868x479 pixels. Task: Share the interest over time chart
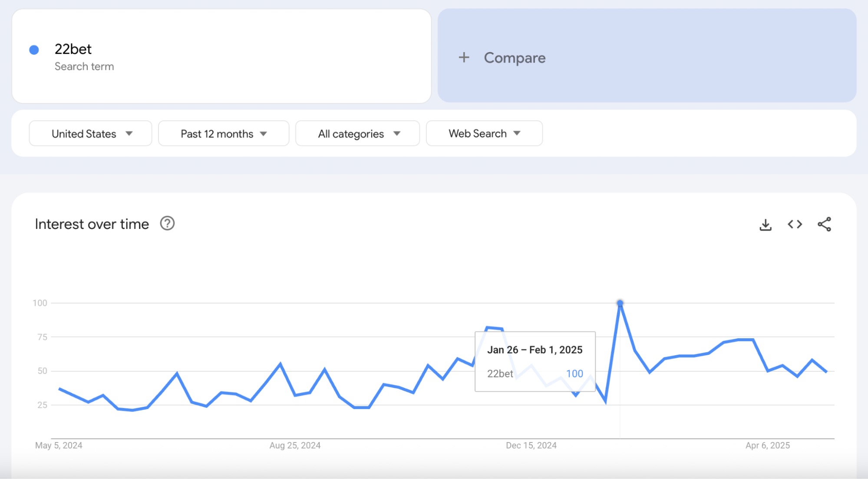824,224
